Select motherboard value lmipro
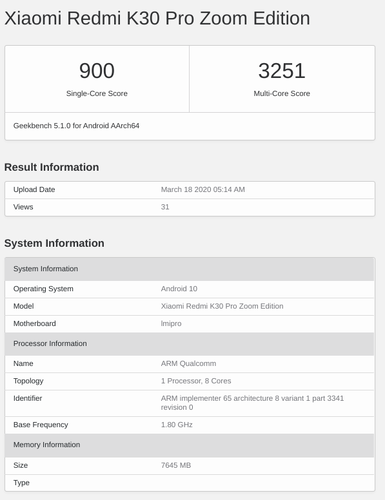The height and width of the screenshot is (500, 385). pyautogui.click(x=171, y=324)
